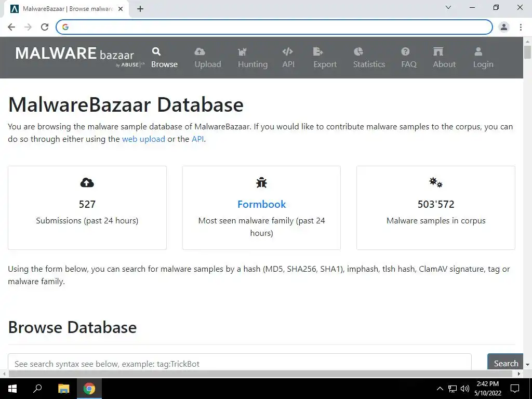Click the bug icon above Formbook

pyautogui.click(x=262, y=182)
